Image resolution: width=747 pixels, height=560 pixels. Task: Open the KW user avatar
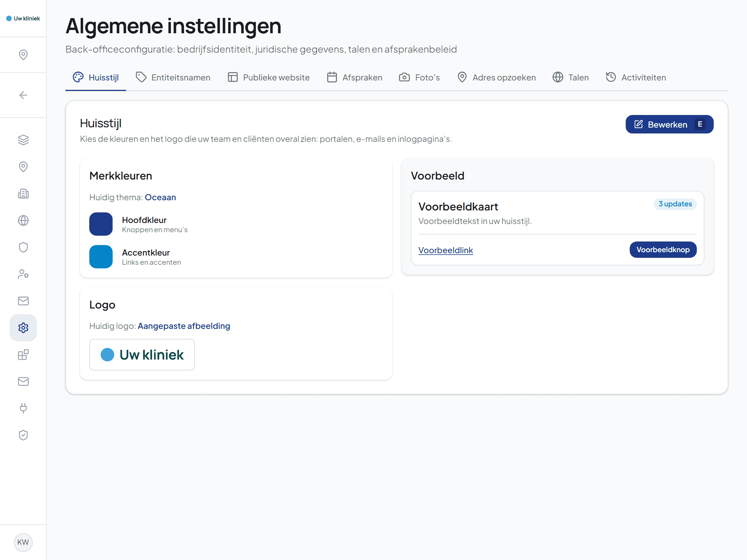point(23,542)
